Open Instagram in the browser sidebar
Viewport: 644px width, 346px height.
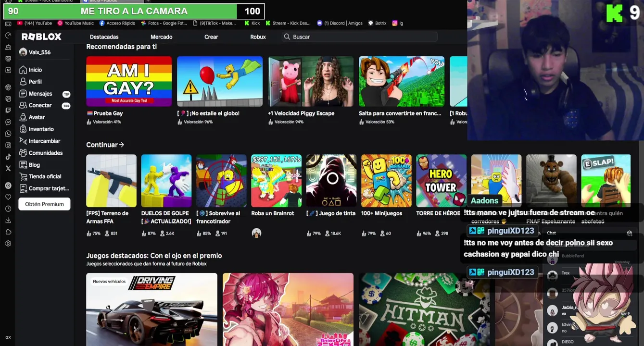[8, 145]
